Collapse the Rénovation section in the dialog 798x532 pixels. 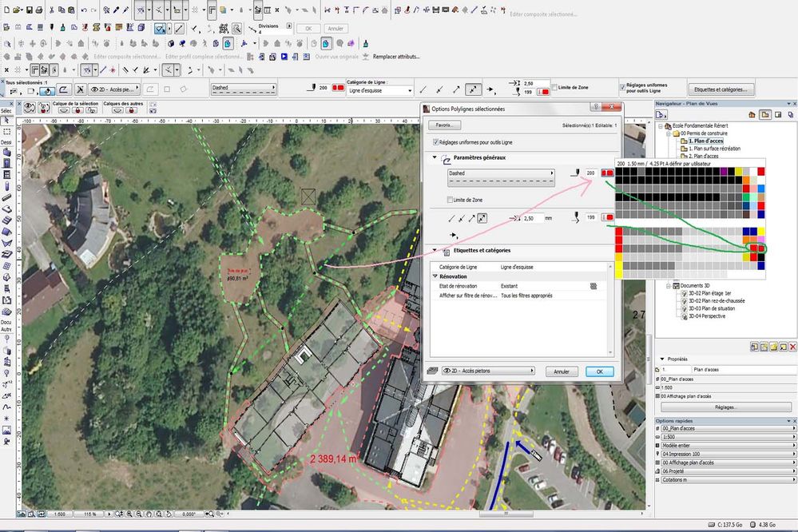(434, 275)
